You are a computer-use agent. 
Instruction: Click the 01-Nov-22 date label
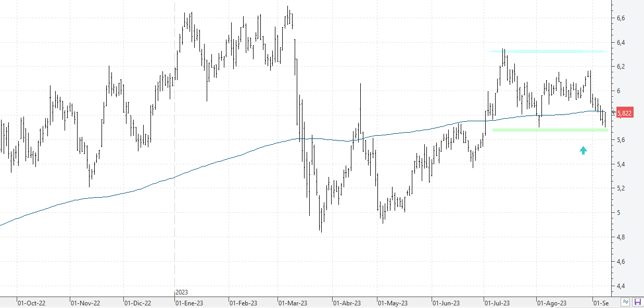(x=85, y=303)
